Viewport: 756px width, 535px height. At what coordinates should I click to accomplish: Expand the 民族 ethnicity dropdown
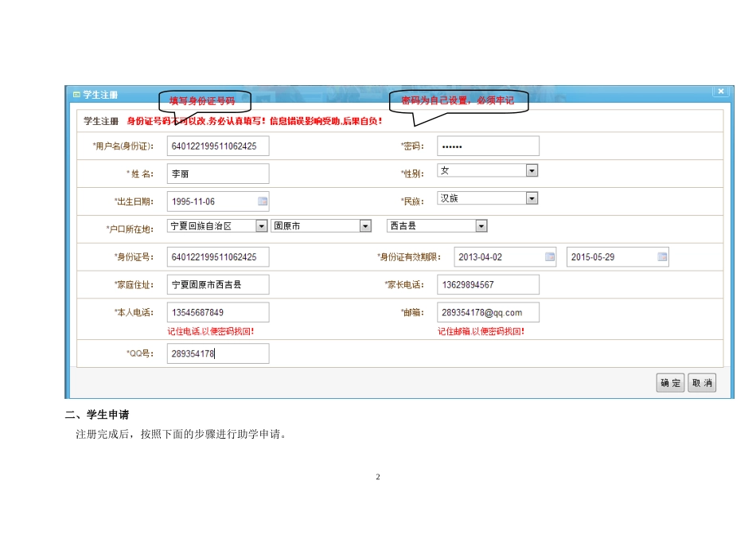(x=532, y=198)
